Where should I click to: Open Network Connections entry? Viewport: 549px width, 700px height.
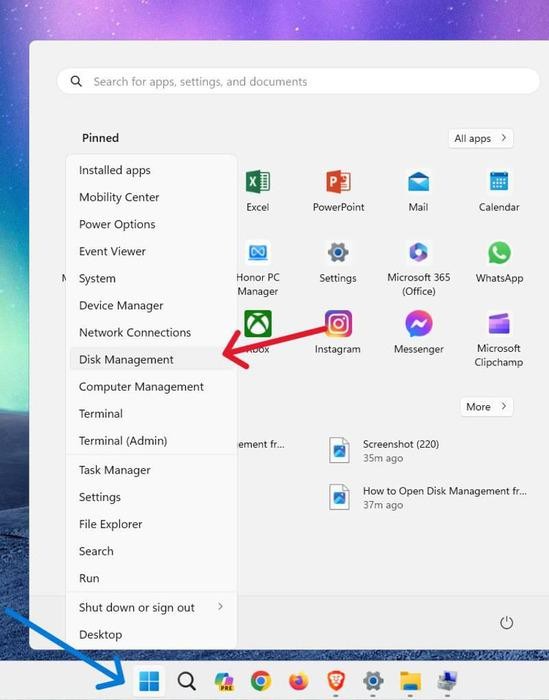[151, 333]
